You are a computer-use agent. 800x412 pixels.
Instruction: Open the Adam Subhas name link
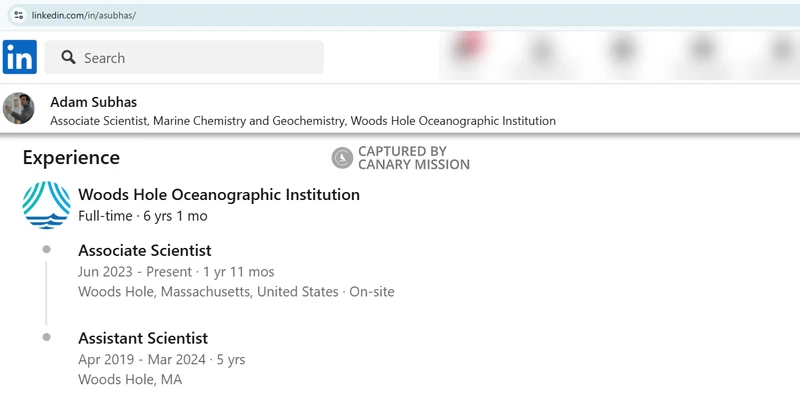(x=93, y=102)
